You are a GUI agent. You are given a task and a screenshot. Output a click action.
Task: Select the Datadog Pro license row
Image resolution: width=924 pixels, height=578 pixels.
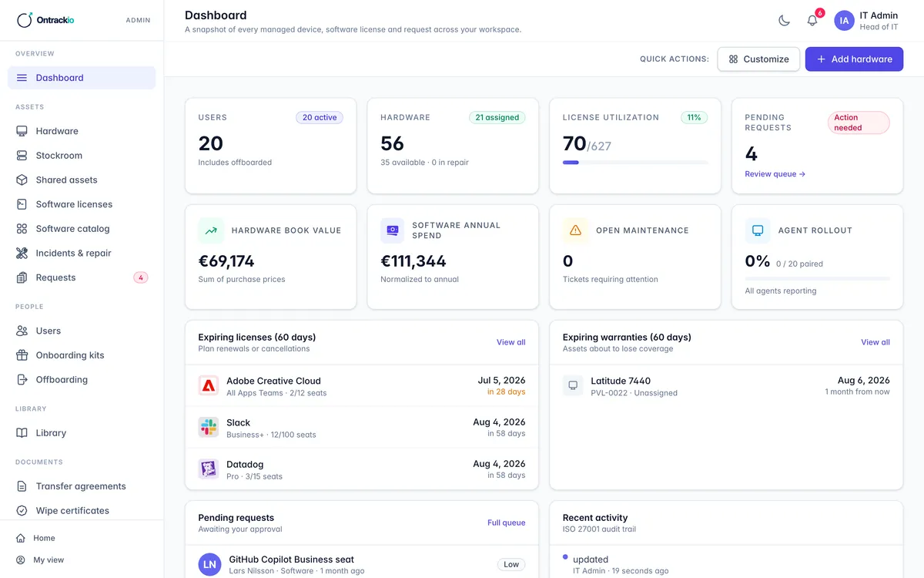(362, 469)
